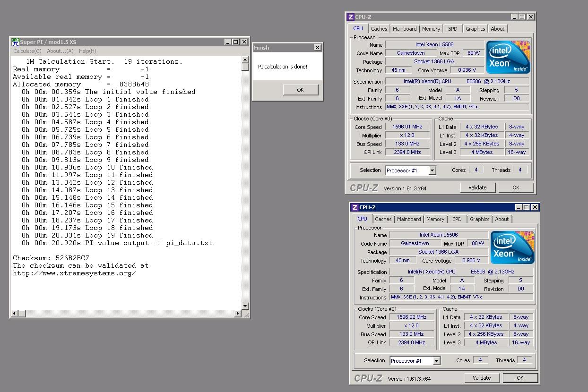Minimize the lower CPU-Z window
Viewport: 588px width, 392px height.
pos(519,207)
